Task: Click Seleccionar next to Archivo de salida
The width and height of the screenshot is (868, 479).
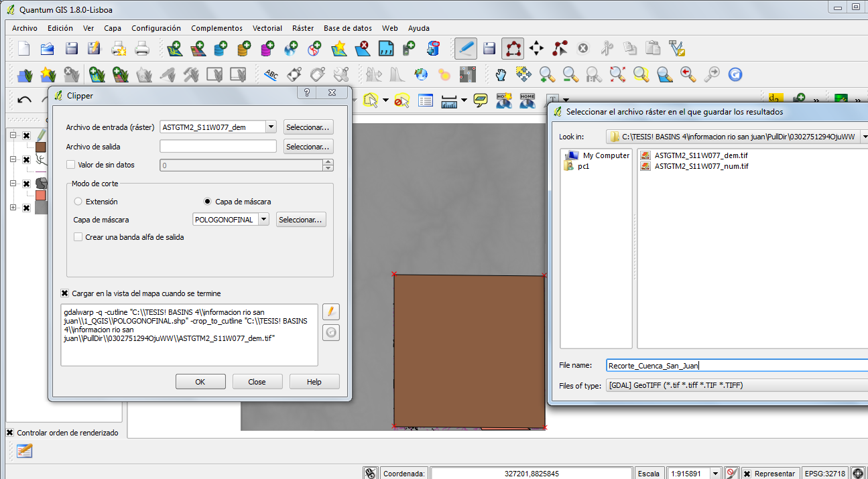Action: 308,147
